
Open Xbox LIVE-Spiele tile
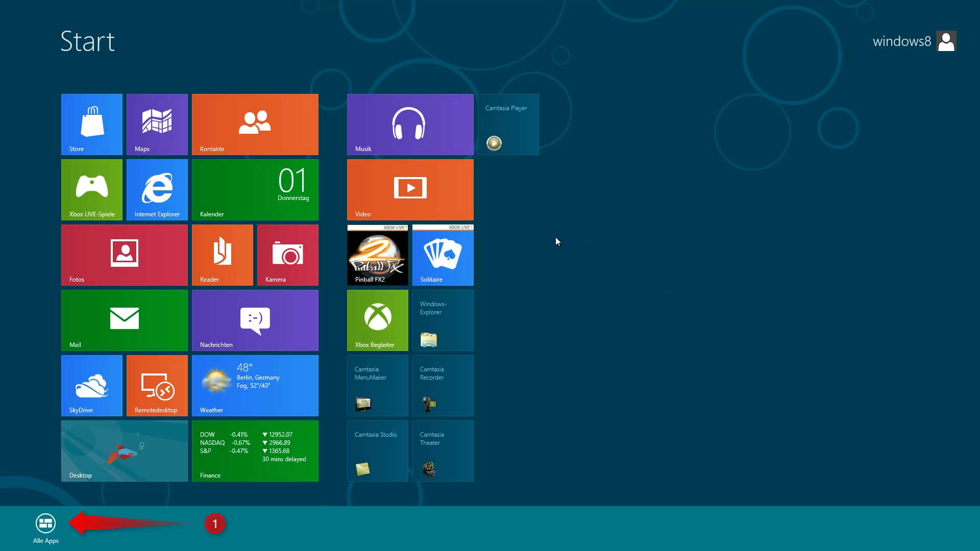[x=92, y=189]
